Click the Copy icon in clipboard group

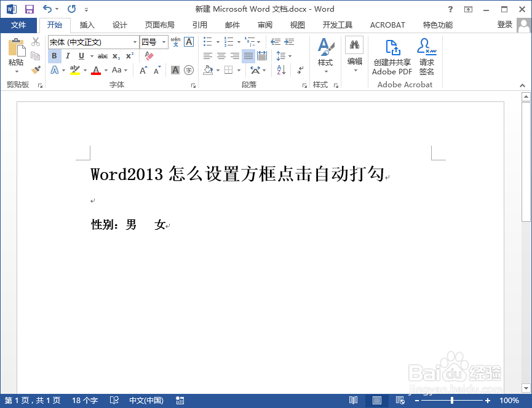tap(35, 55)
